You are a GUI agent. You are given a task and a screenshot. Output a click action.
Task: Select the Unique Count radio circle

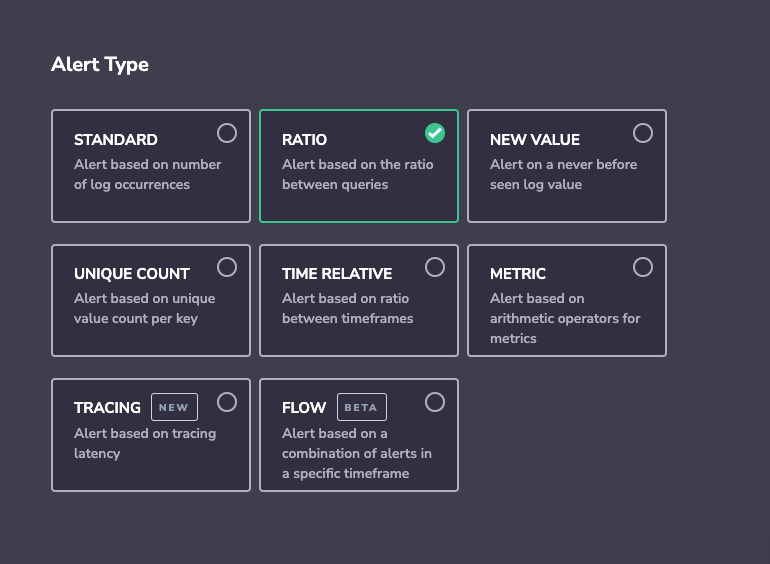pyautogui.click(x=227, y=267)
